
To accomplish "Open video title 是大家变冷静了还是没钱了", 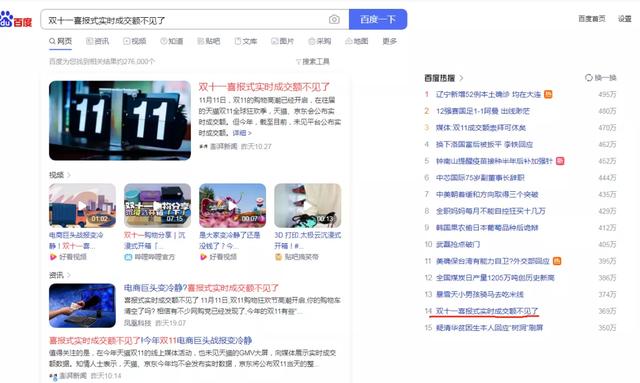I will tap(229, 240).
